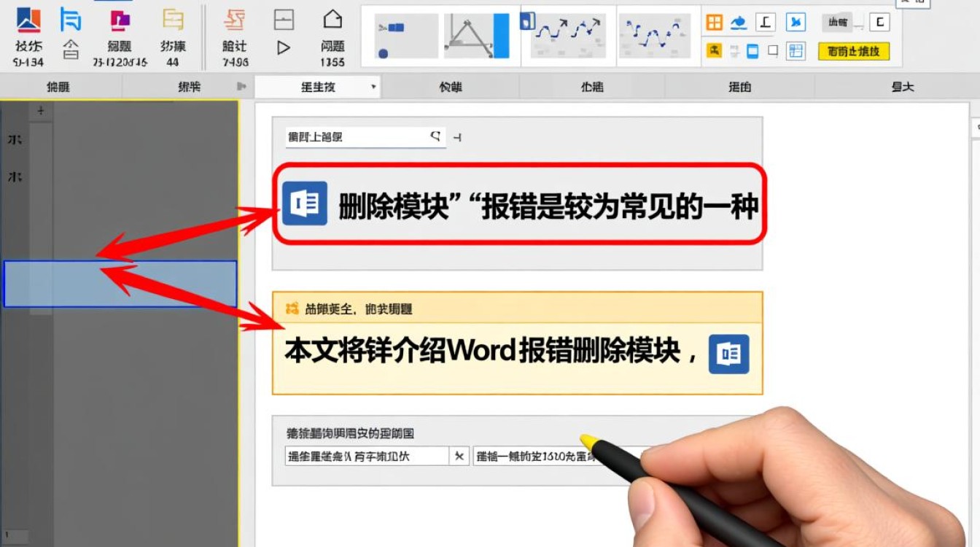Viewport: 980px width, 547px height.
Task: Click the orange four-square grid icon
Action: tap(715, 23)
